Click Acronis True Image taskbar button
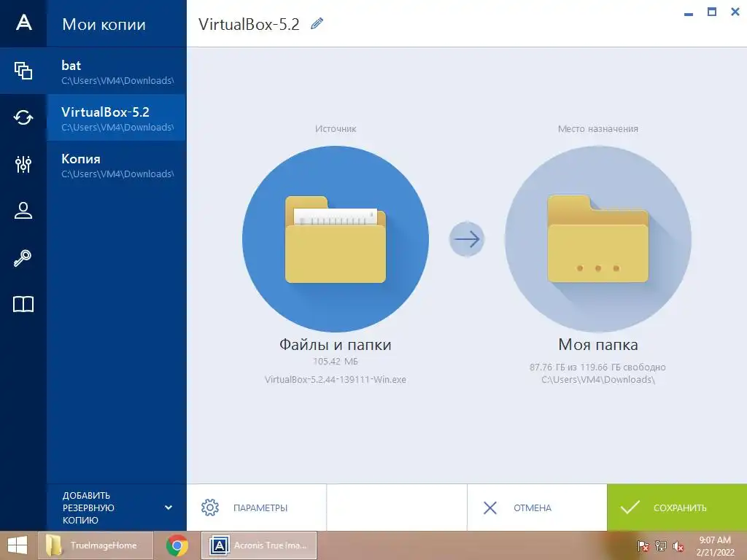This screenshot has width=747, height=560. (x=259, y=545)
